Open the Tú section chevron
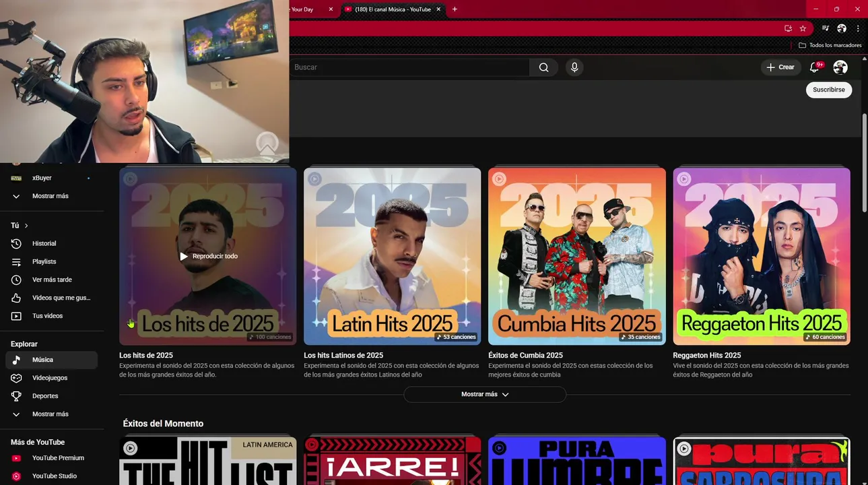Screen dimensions: 868x485 point(26,226)
